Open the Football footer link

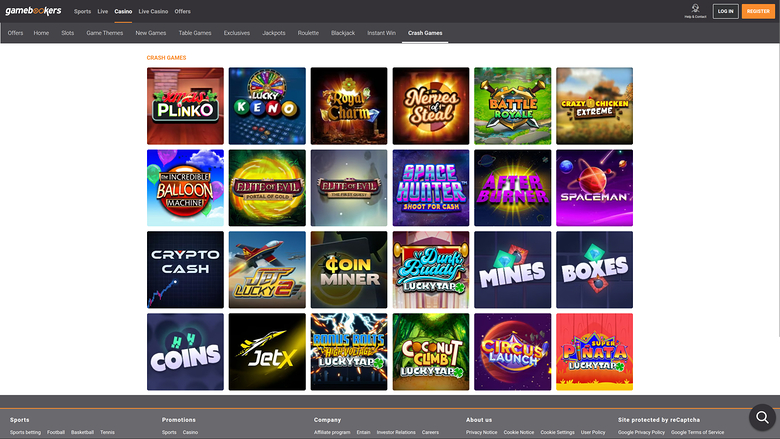[x=56, y=433]
